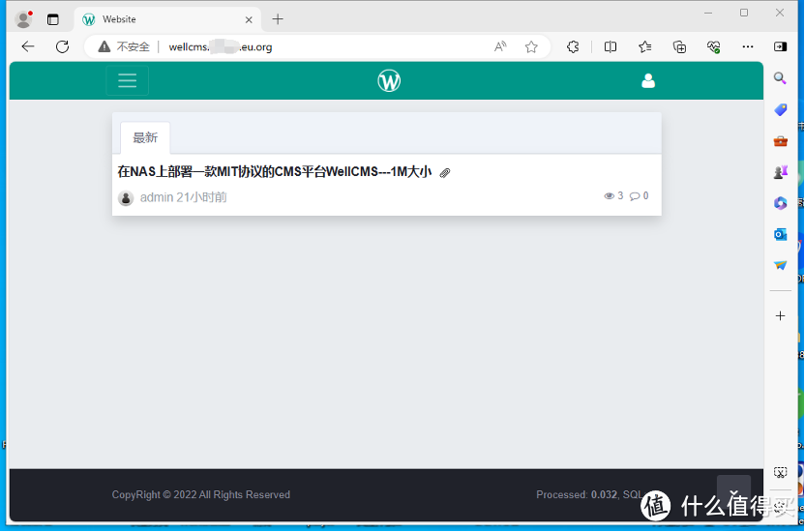Turn on Read Aloud
Image resolution: width=805 pixels, height=532 pixels.
coord(500,46)
